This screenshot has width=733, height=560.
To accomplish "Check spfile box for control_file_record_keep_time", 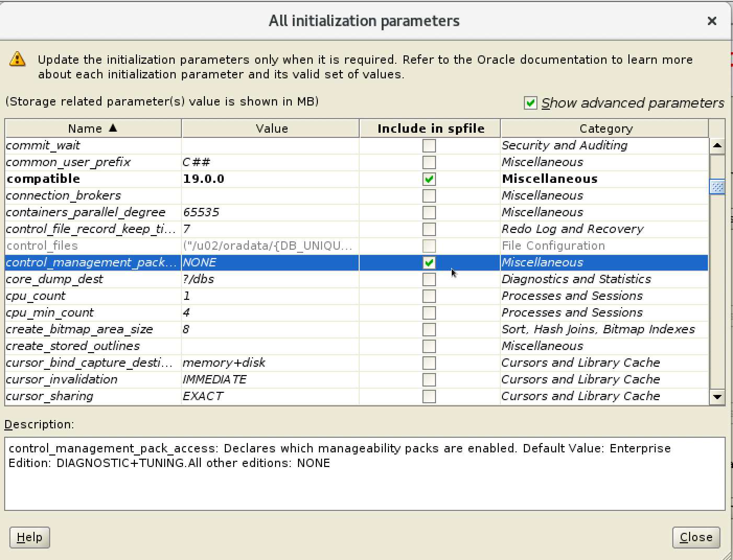I will 429,229.
